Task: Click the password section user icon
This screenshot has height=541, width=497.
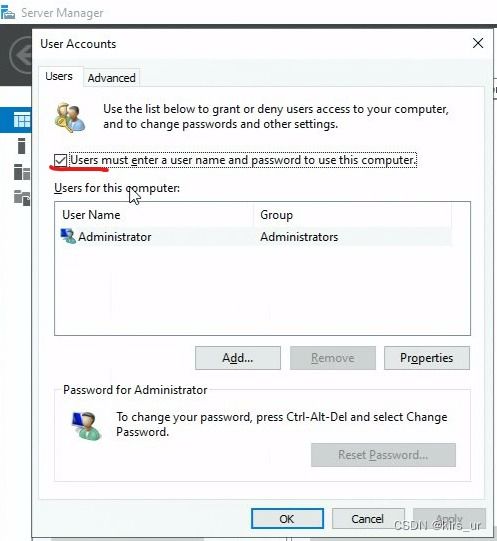Action: tap(87, 426)
